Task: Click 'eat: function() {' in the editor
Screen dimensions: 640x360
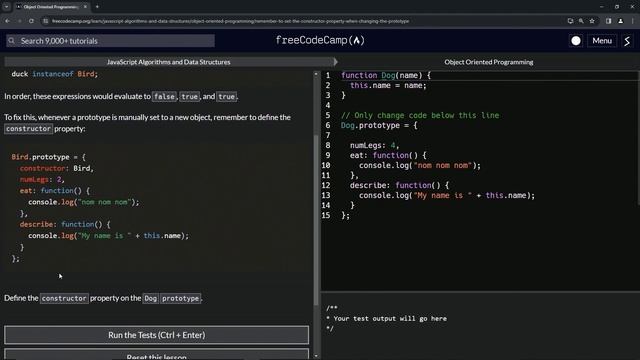Action: tap(388, 155)
